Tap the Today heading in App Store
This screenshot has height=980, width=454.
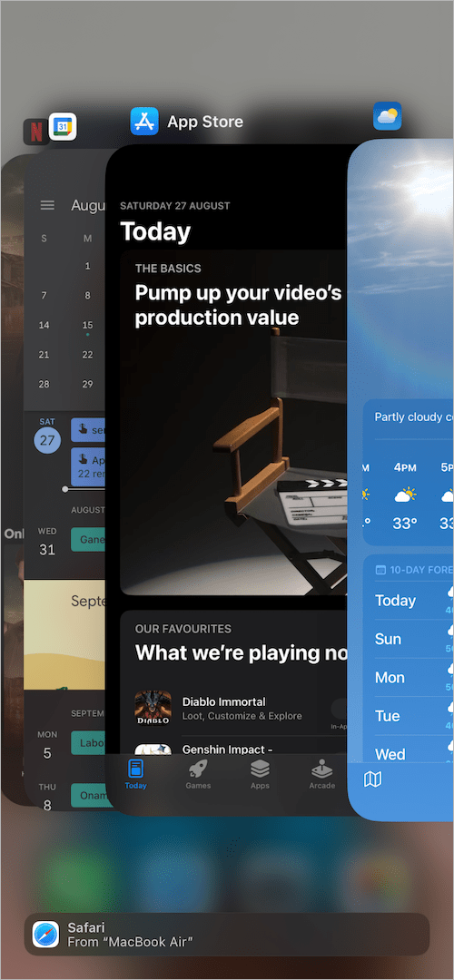155,232
